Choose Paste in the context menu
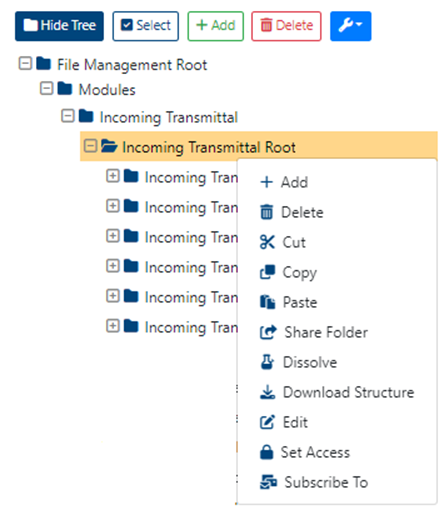 point(337,302)
